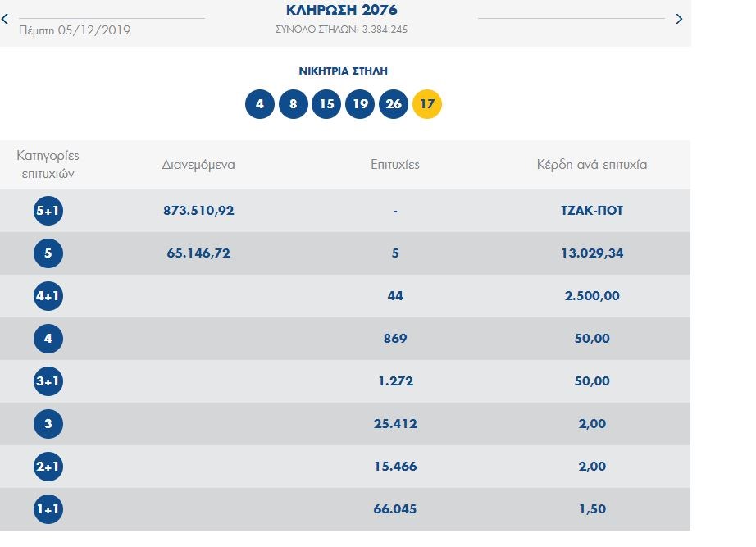Image resolution: width=756 pixels, height=547 pixels.
Task: Click the 2+1 category badge
Action: [x=48, y=467]
